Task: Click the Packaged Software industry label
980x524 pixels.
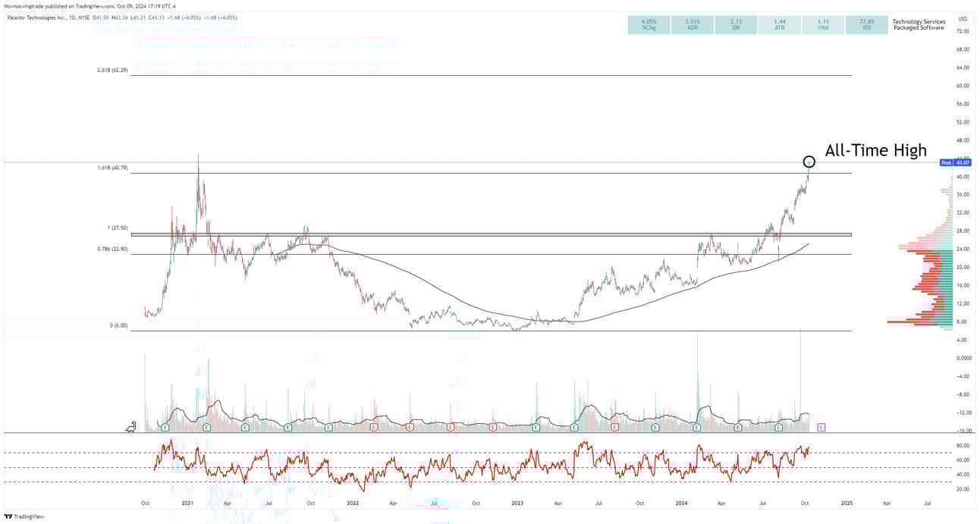Action: tap(919, 28)
